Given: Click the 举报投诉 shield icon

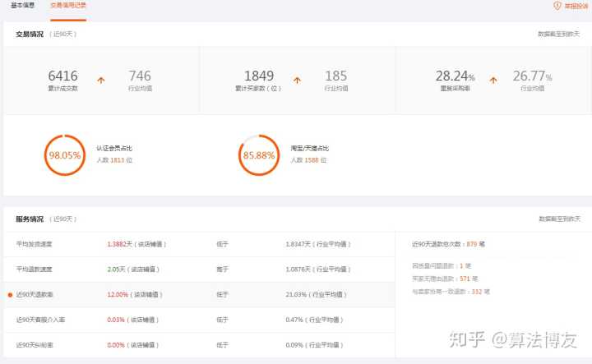Looking at the screenshot, I should tap(557, 6).
